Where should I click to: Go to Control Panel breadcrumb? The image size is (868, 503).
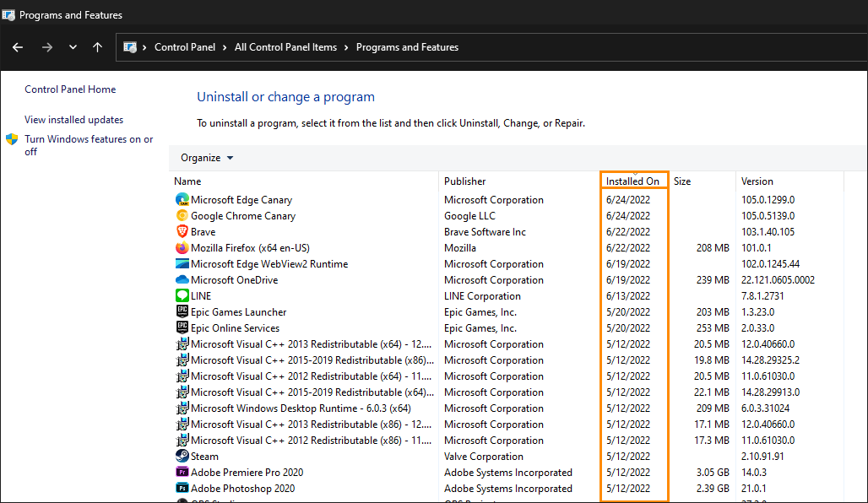coord(185,47)
